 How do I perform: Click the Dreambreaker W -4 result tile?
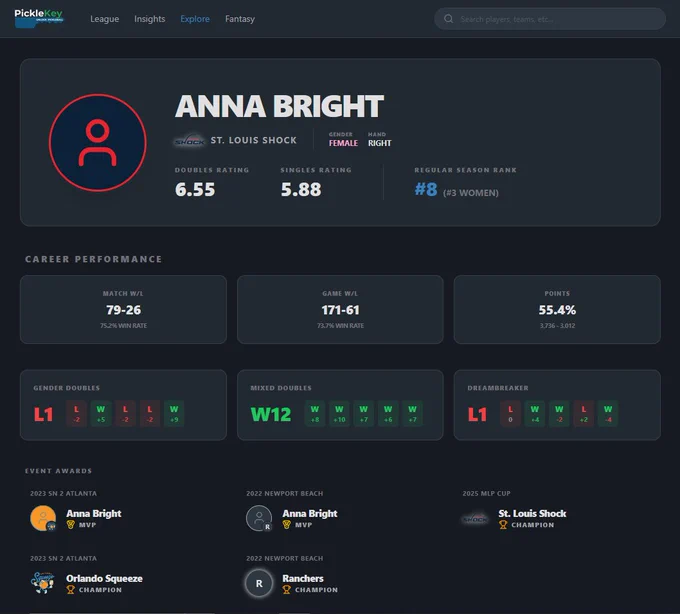click(x=608, y=414)
